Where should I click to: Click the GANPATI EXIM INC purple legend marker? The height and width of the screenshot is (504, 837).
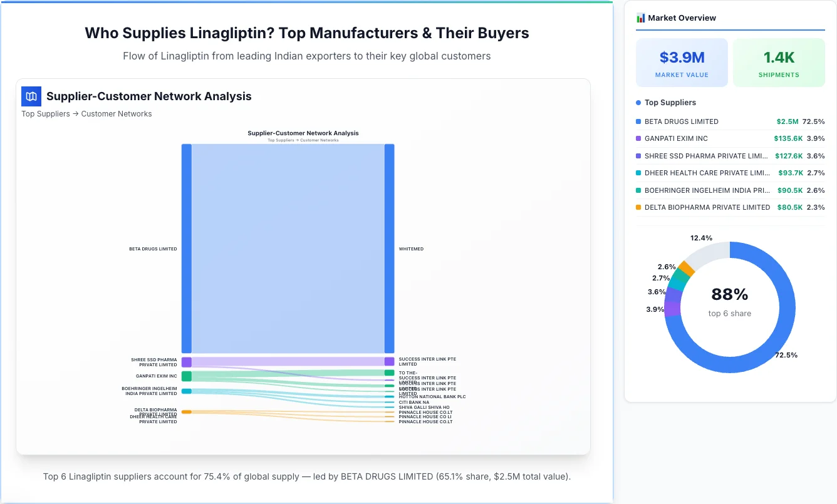(637, 138)
